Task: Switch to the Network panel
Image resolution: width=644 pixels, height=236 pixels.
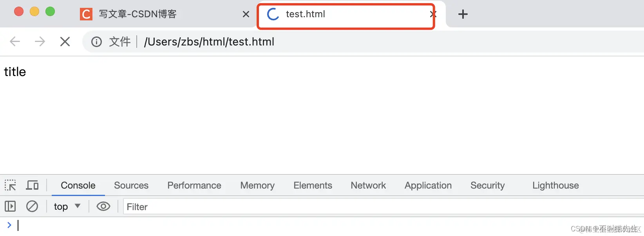Action: point(368,185)
